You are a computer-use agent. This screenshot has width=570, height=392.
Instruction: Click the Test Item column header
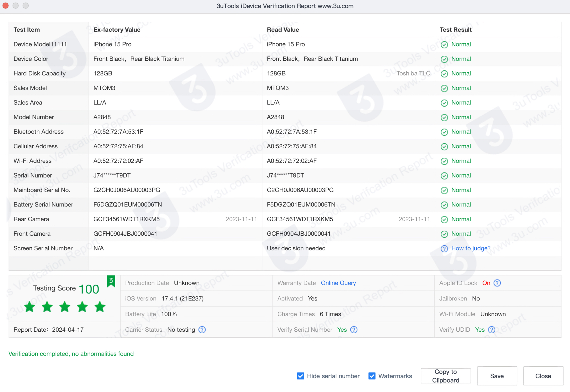(27, 30)
